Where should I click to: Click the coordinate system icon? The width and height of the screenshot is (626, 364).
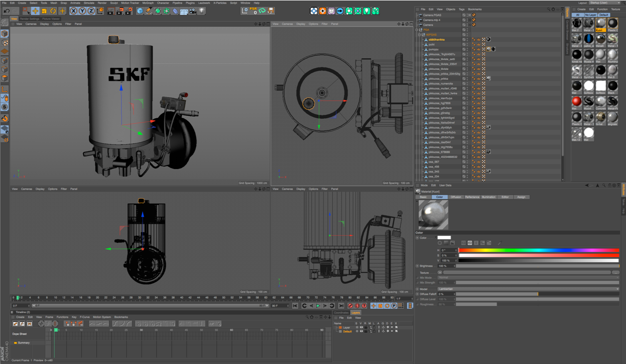click(x=100, y=11)
